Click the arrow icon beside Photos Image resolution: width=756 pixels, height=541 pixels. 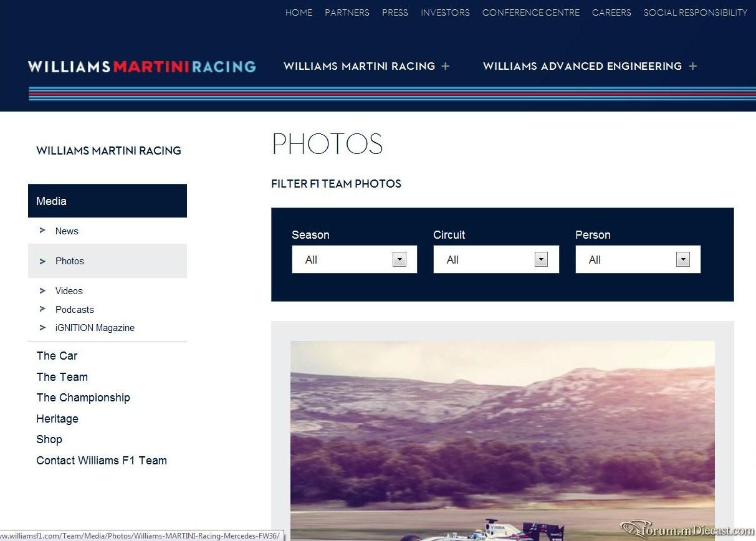point(42,261)
